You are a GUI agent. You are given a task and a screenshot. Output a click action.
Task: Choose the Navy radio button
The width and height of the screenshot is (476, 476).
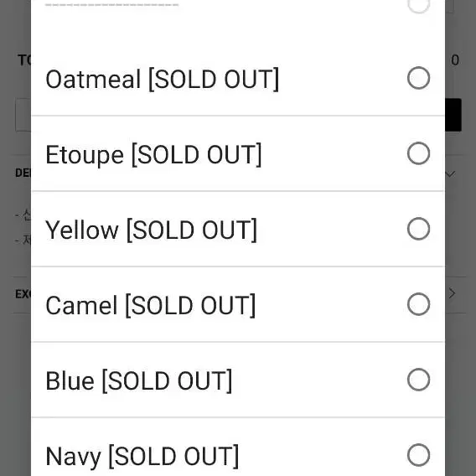pyautogui.click(x=418, y=455)
